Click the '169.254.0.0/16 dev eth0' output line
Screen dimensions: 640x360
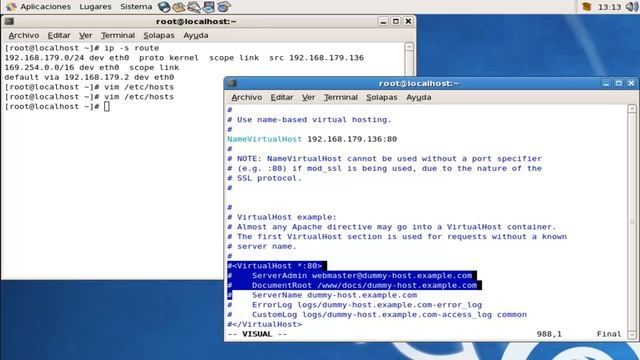pyautogui.click(x=92, y=68)
